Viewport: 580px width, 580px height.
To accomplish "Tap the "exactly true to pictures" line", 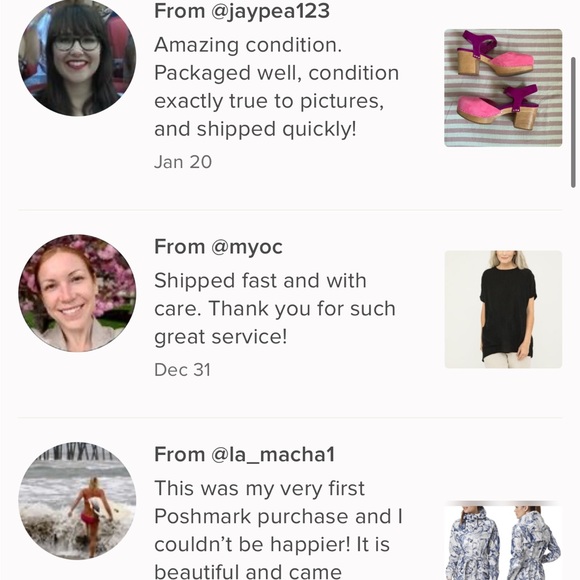I will (x=269, y=101).
